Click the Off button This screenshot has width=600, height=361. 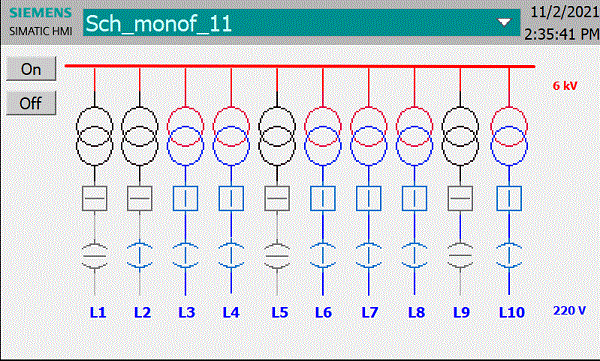point(31,103)
